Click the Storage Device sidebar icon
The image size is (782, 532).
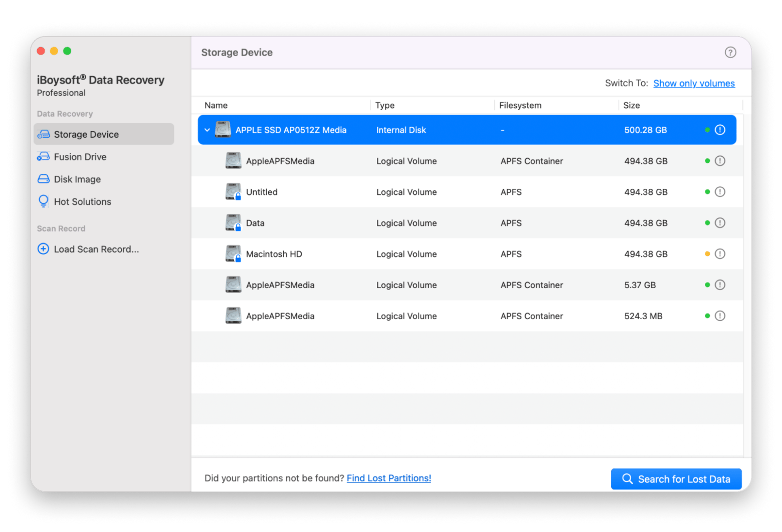pos(44,134)
